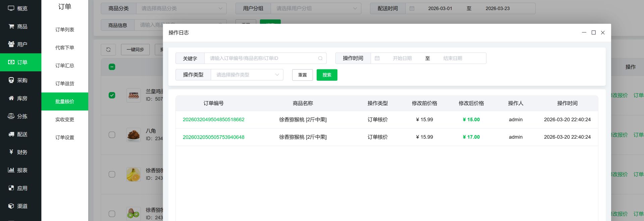Viewport: 644px width, 221px height.
Task: Click the 修改后价格 value ¥ 17.00
Action: pos(471,137)
